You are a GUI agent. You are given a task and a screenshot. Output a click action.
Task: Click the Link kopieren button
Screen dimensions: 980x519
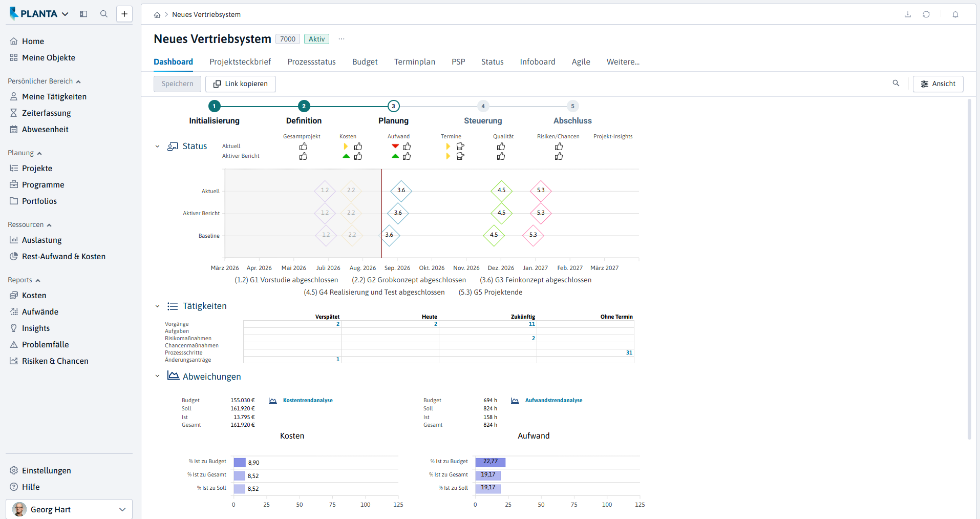[x=241, y=84]
